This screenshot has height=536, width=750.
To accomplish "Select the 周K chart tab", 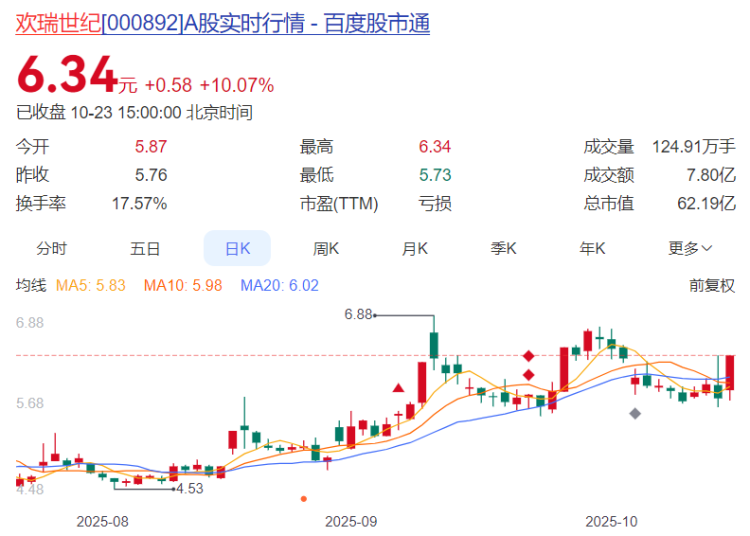I will click(326, 248).
